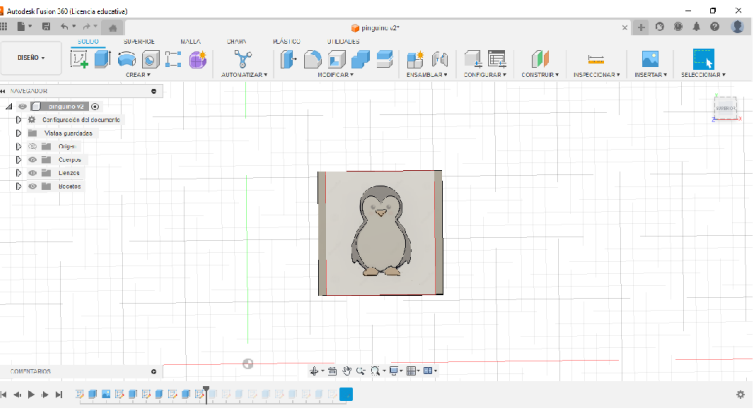Toggle visibility of Cuerpos folder
This screenshot has width=754, height=409.
33,160
